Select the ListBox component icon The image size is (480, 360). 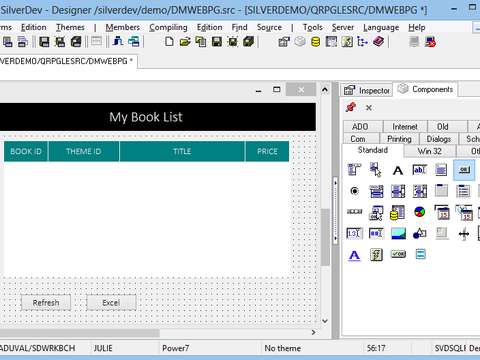coord(398,191)
